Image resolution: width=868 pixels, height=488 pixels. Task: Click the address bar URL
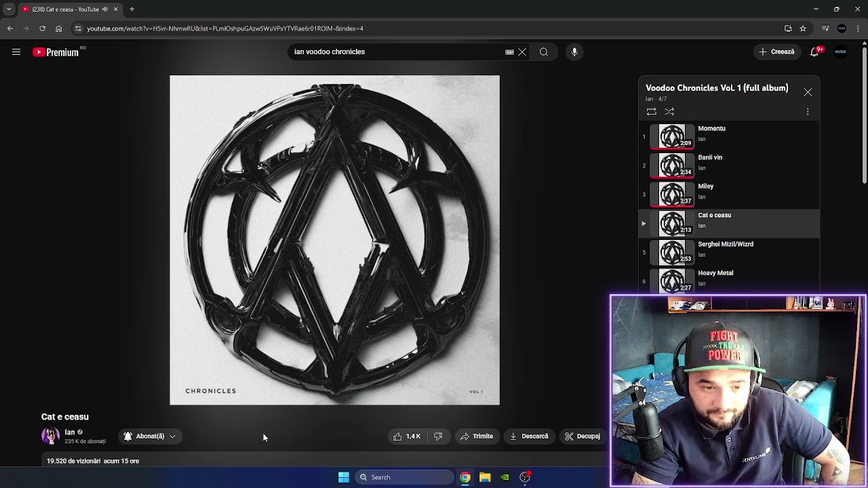pos(225,28)
